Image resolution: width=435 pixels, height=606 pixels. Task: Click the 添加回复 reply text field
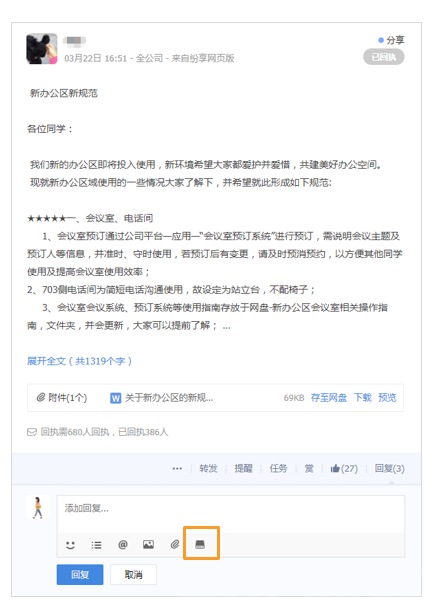(x=231, y=513)
